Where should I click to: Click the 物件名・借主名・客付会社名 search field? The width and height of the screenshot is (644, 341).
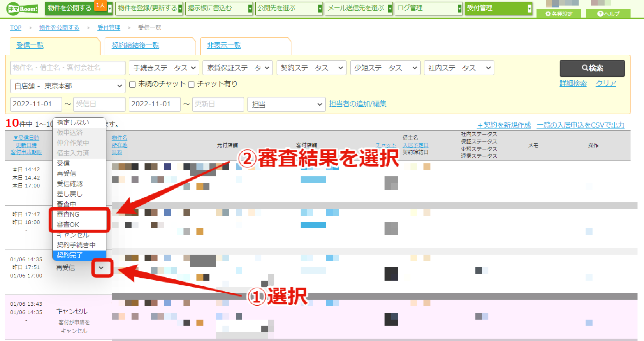tap(68, 68)
